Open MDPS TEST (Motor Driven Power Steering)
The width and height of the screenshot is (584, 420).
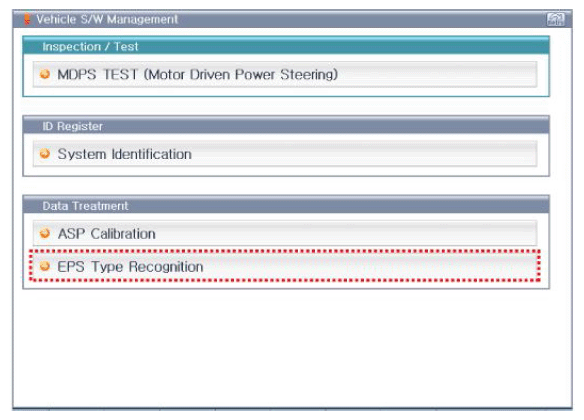[285, 74]
